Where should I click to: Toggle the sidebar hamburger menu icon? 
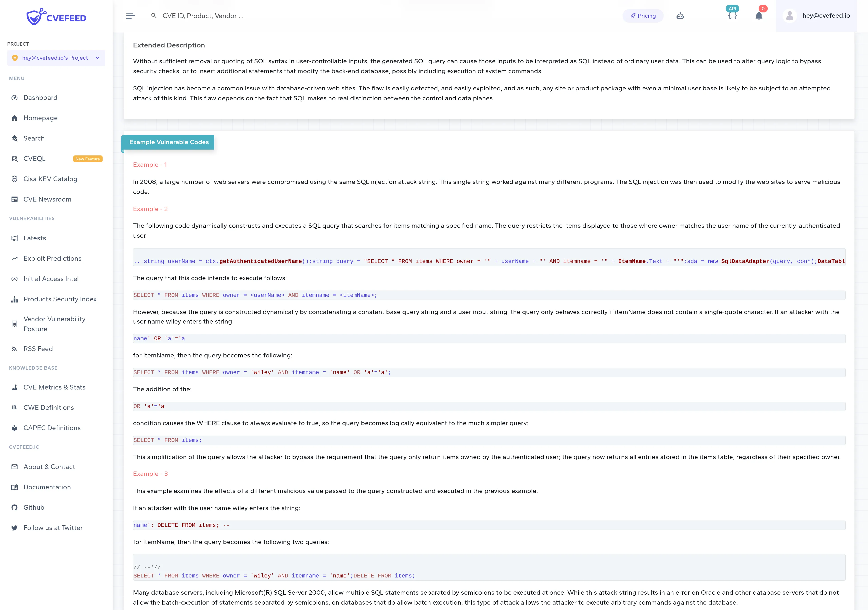(x=130, y=16)
